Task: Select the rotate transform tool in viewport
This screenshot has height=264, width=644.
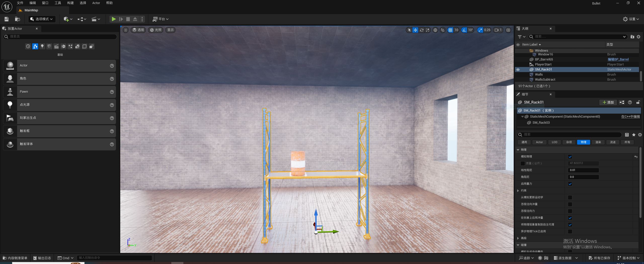Action: click(422, 30)
